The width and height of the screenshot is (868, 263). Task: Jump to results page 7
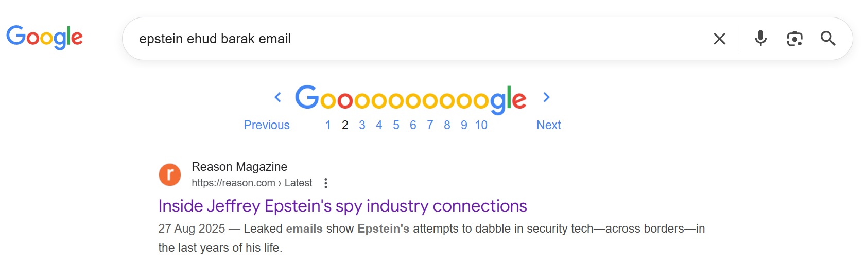coord(430,125)
